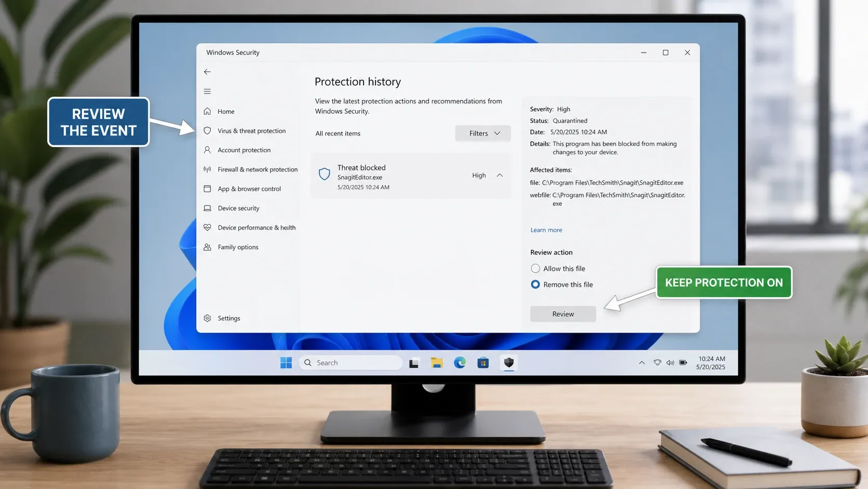
Task: Click the Status: Quarantined text
Action: point(559,121)
